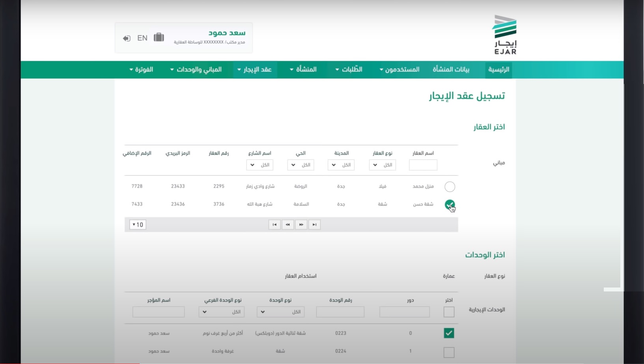Go to the last page of buildings
This screenshot has width=644, height=364.
point(314,225)
